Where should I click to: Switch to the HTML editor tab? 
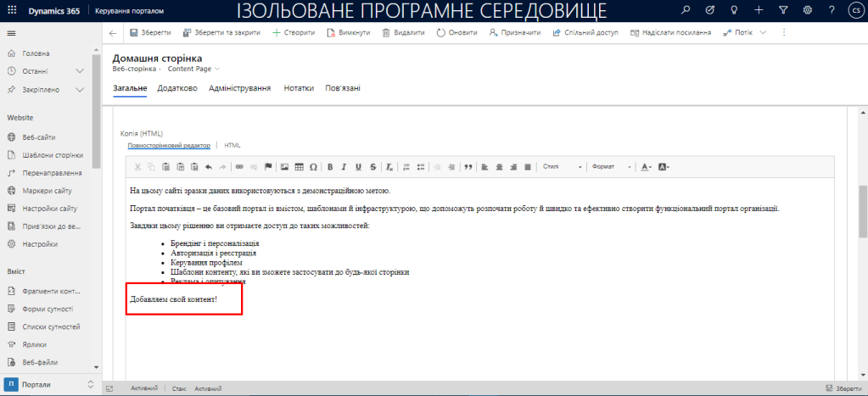click(232, 146)
